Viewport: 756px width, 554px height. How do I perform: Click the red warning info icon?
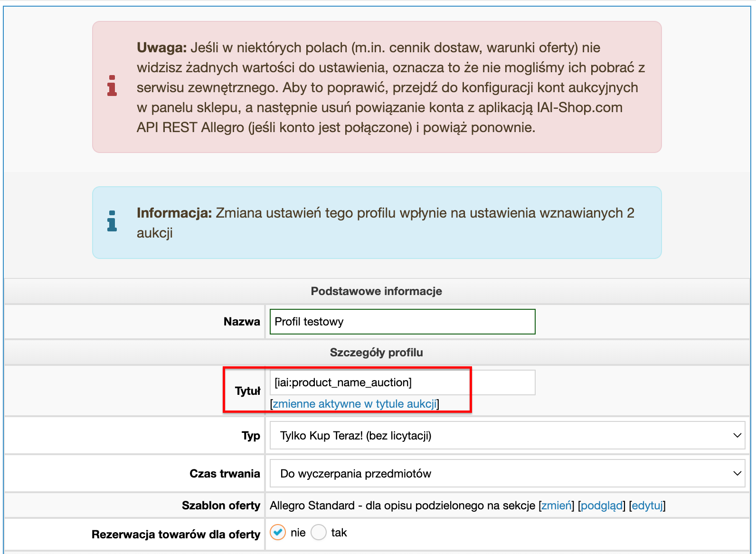[112, 86]
